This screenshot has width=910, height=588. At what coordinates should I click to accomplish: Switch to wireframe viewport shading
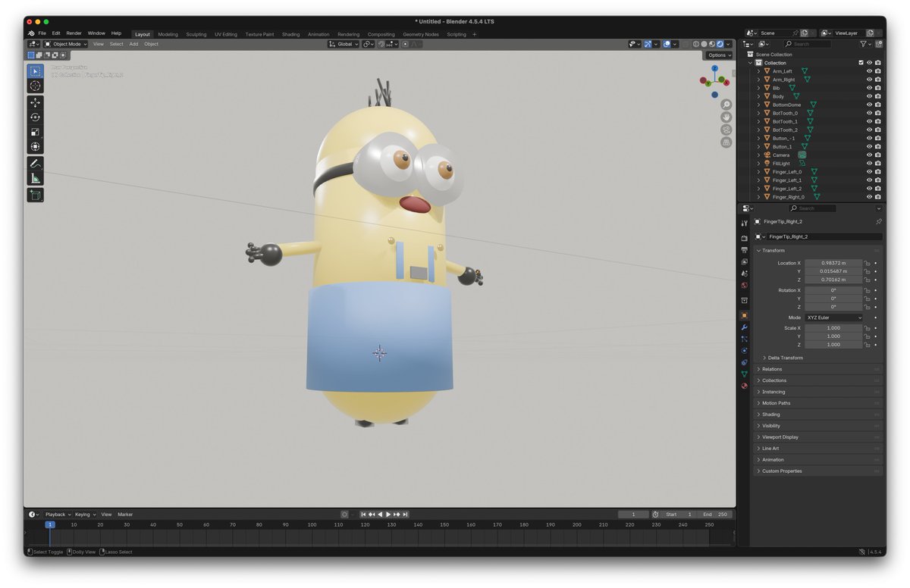[x=695, y=44]
